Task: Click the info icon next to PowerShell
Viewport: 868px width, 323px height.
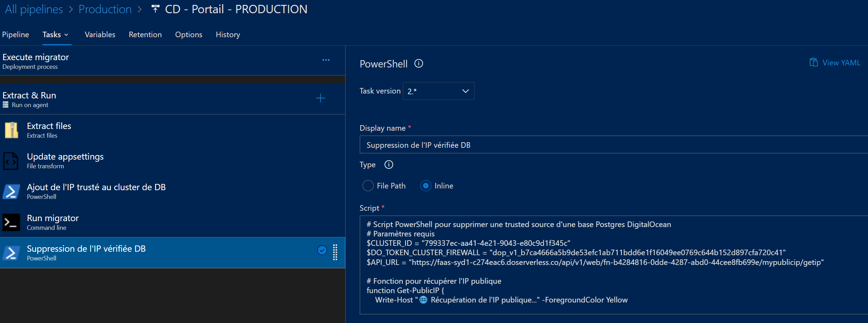Action: (x=419, y=64)
